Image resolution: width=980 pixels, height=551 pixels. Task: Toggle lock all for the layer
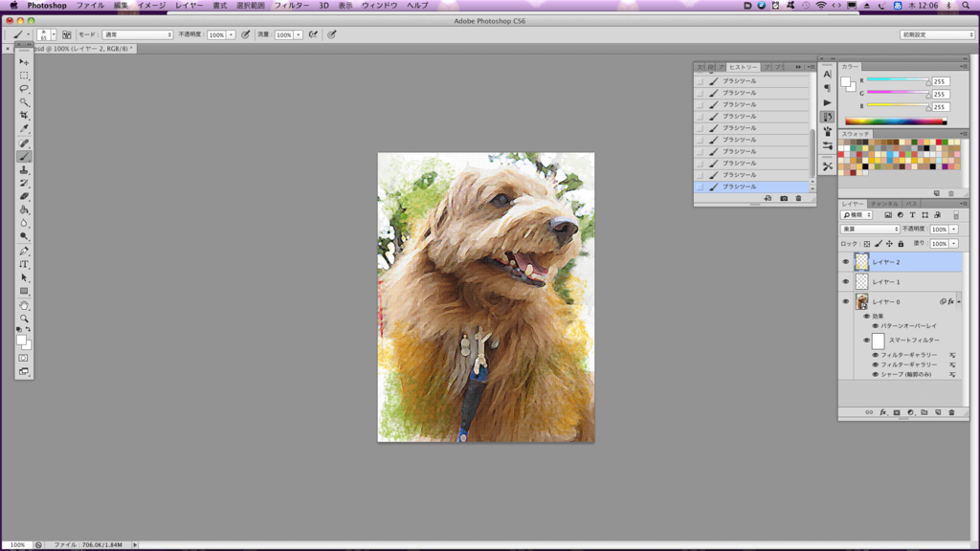[x=901, y=244]
